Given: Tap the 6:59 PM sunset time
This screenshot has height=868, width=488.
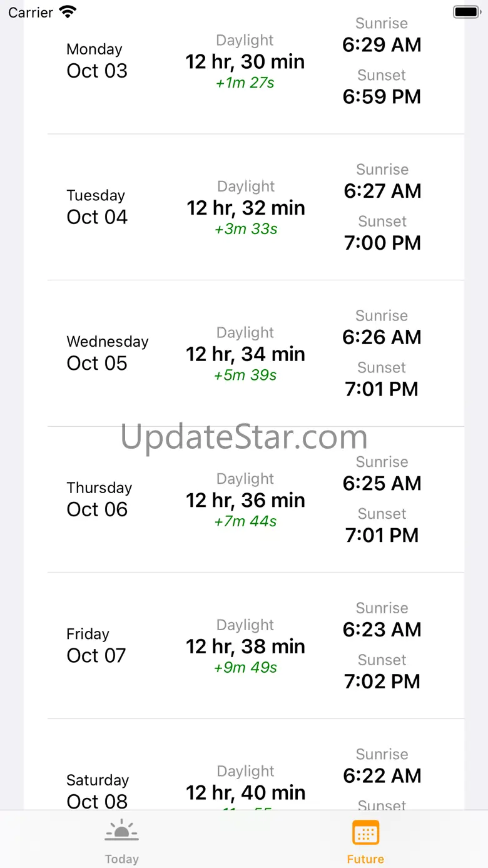Looking at the screenshot, I should tap(382, 97).
